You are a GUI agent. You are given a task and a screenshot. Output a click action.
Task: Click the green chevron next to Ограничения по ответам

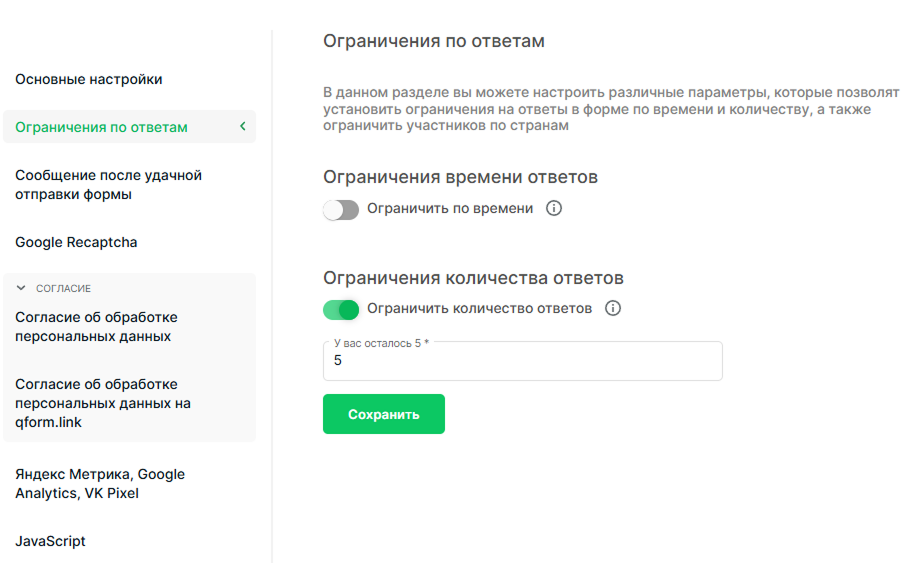[243, 126]
